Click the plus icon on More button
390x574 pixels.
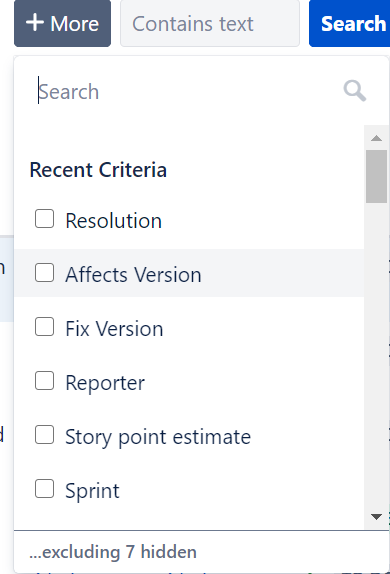35,23
